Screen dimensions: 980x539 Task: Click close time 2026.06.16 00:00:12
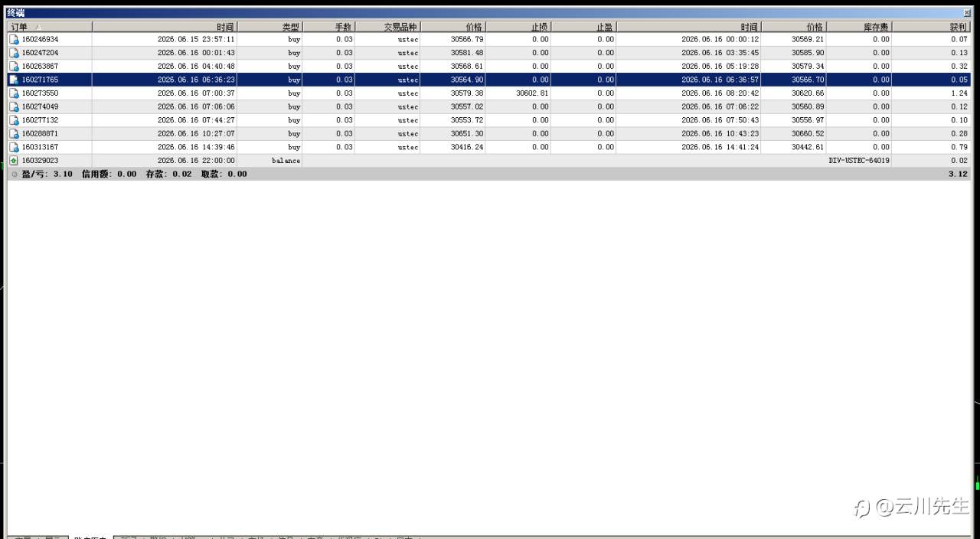point(720,39)
